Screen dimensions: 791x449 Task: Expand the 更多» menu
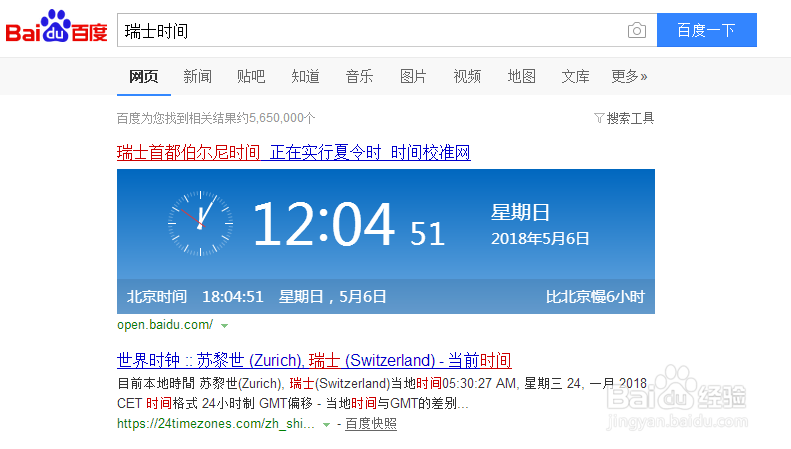point(629,77)
